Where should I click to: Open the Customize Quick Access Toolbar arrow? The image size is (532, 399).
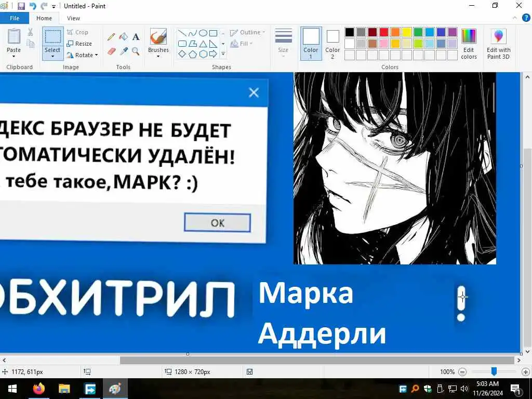tap(54, 6)
